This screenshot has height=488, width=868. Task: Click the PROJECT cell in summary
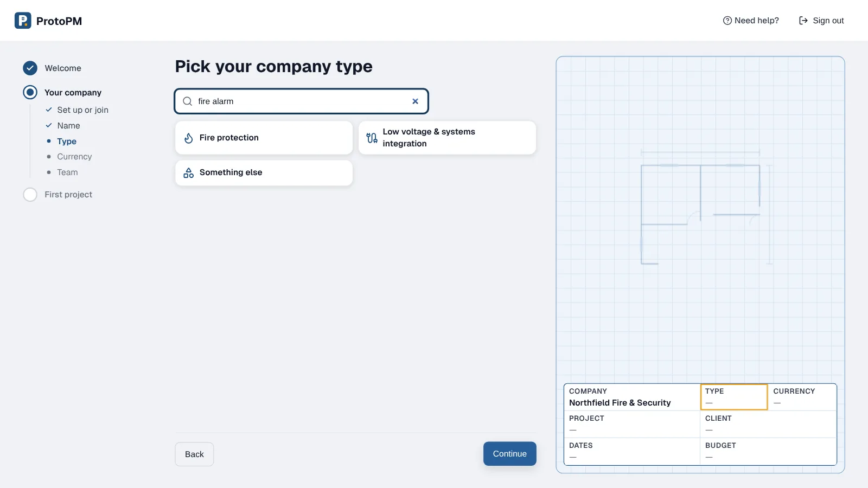click(x=632, y=424)
